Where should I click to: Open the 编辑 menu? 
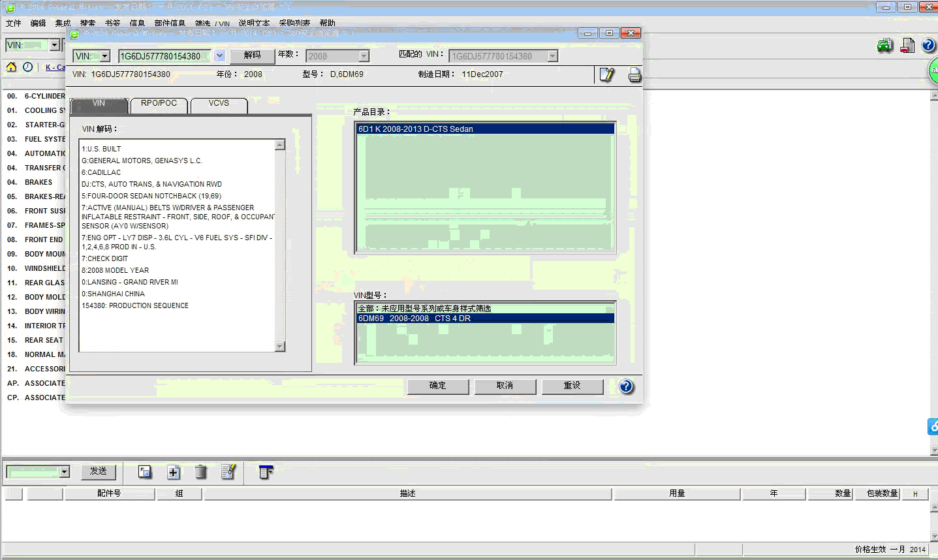[x=39, y=23]
